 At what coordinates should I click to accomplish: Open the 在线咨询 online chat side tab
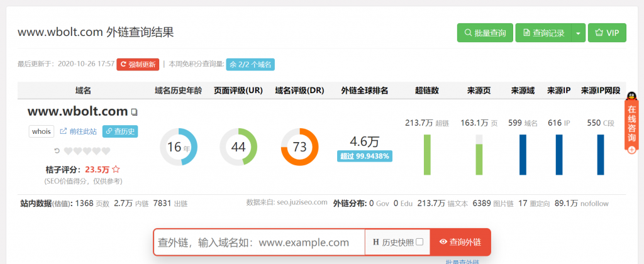[x=631, y=123]
